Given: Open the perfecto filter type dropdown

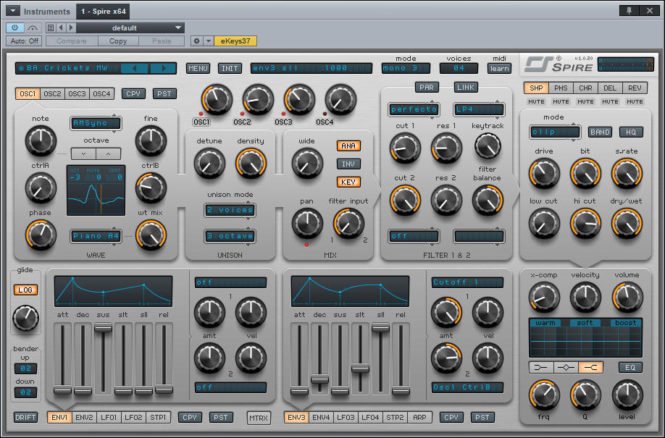Looking at the screenshot, I should pyautogui.click(x=414, y=109).
